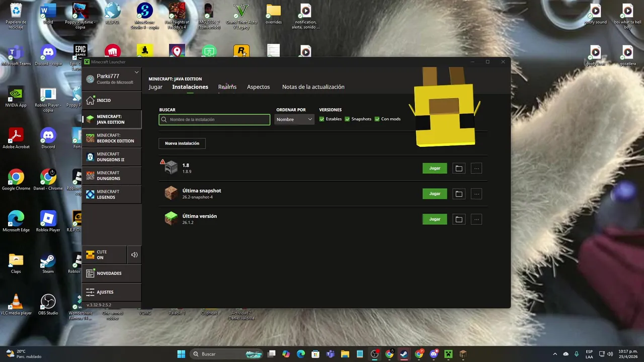
Task: Open Minecraft Dungeons in sidebar
Action: click(112, 175)
